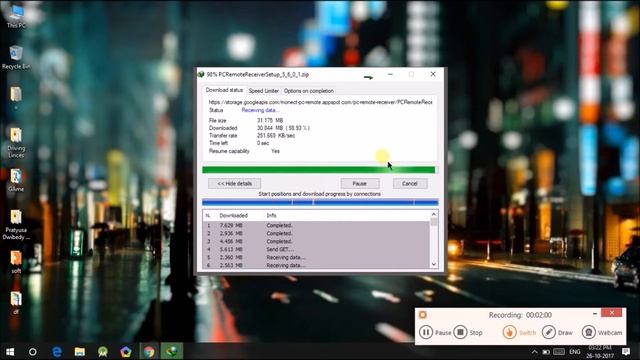The width and height of the screenshot is (640, 360).
Task: Select connection row 1 with 7.629 MB
Action: coord(316,225)
